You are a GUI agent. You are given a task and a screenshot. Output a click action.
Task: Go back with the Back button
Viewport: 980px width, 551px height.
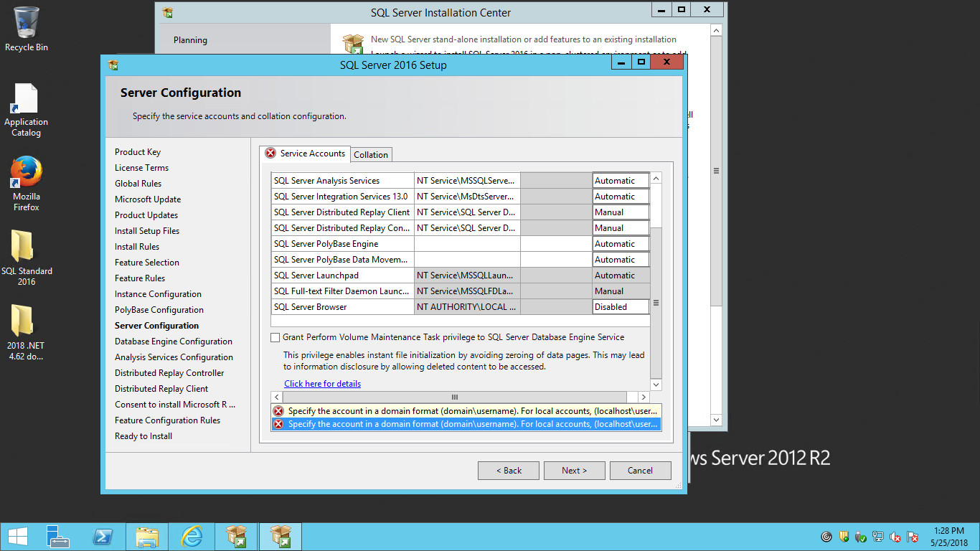509,471
